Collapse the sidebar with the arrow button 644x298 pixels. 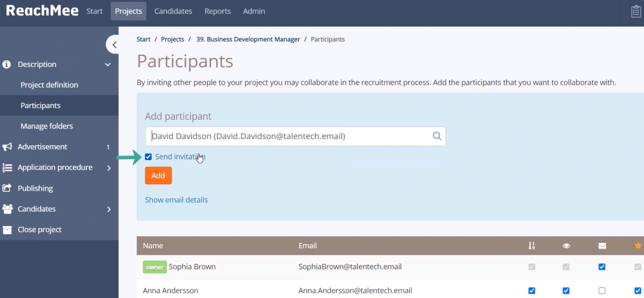click(x=113, y=45)
